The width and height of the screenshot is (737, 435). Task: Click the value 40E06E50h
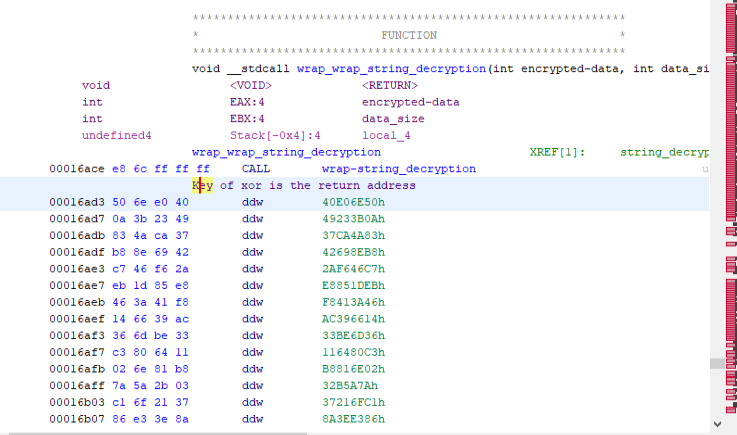point(353,202)
